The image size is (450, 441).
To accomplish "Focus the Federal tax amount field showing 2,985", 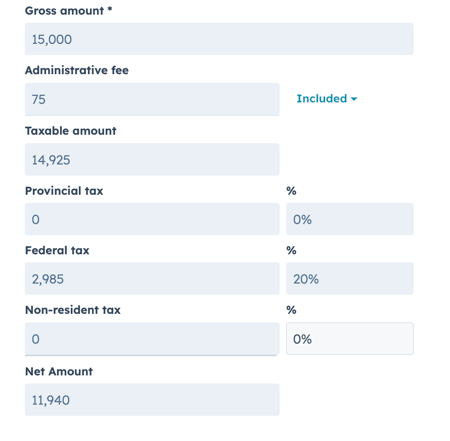I will point(152,279).
